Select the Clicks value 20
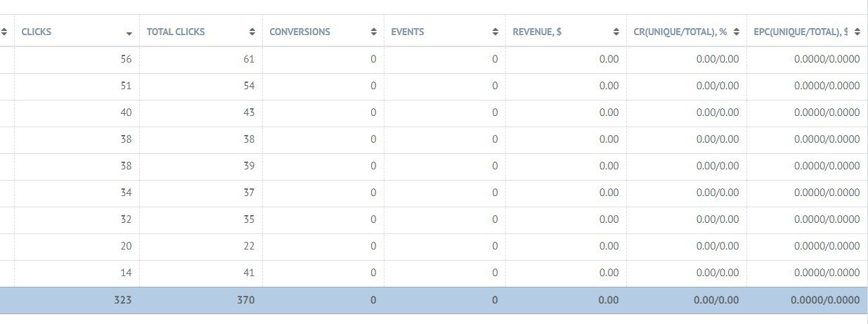The width and height of the screenshot is (868, 324). (126, 246)
